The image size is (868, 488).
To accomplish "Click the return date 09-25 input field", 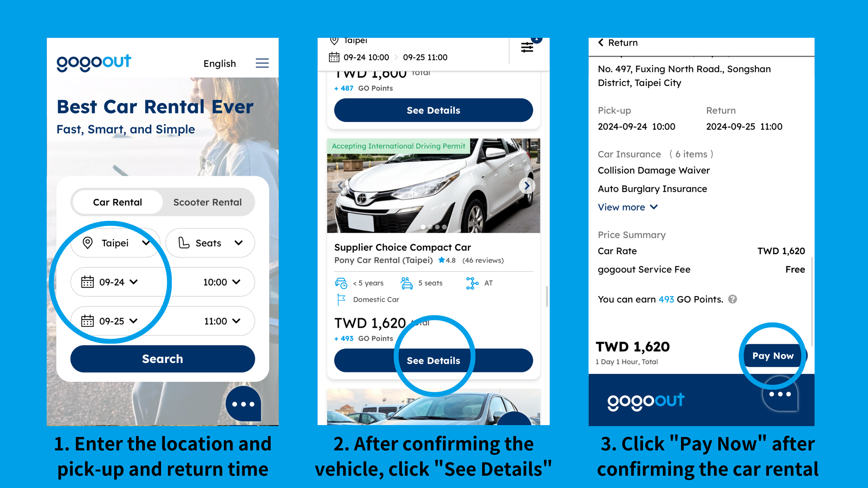I will [110, 321].
